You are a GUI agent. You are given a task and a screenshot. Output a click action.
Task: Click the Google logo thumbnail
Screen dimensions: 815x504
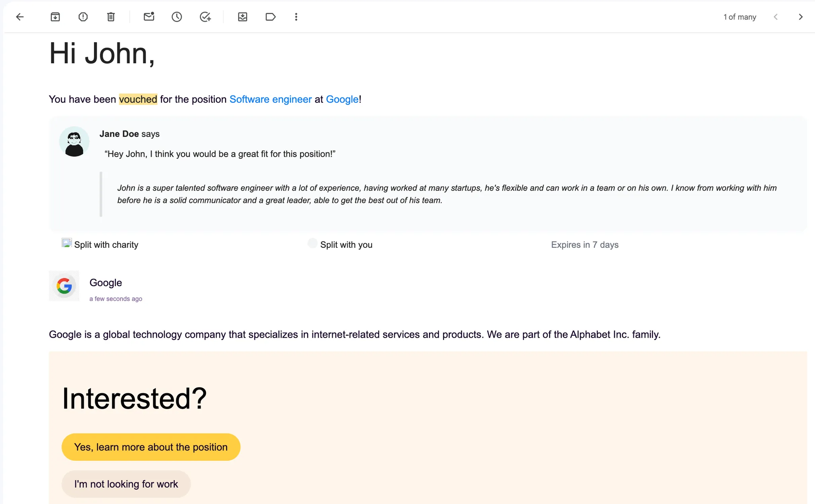point(64,286)
